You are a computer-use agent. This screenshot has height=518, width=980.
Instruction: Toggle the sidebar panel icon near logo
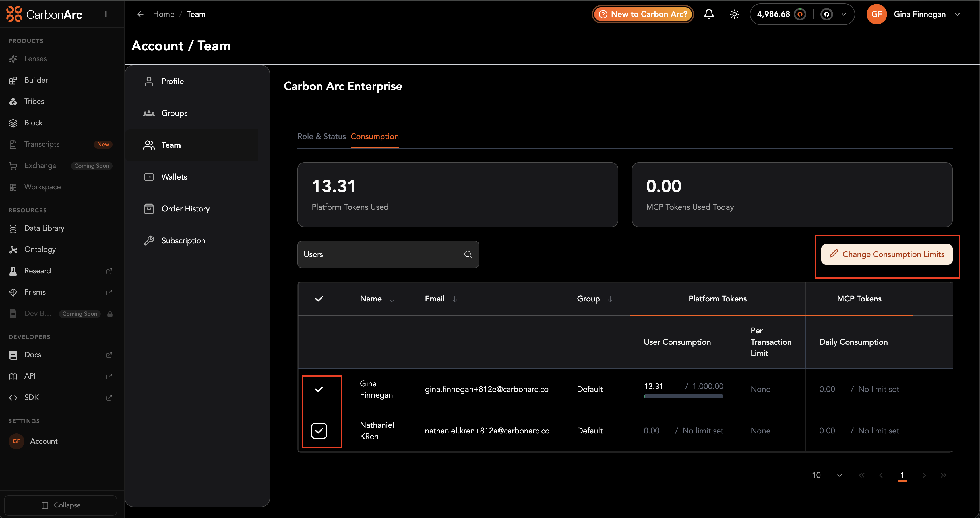pyautogui.click(x=108, y=14)
